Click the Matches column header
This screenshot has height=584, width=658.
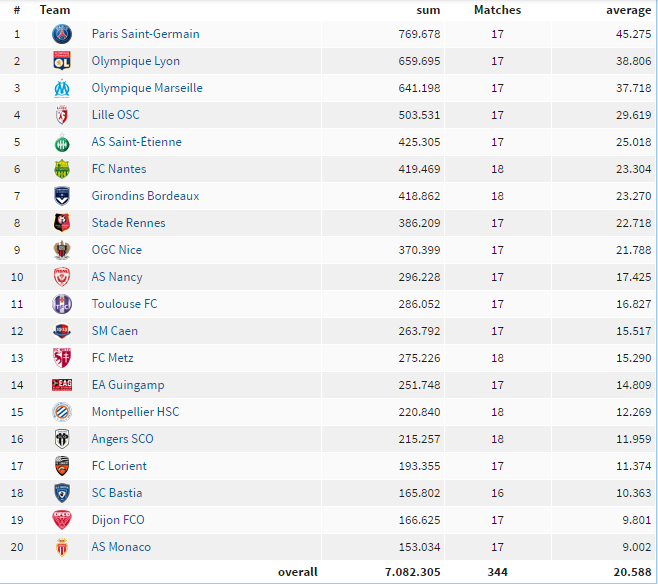[x=497, y=10]
